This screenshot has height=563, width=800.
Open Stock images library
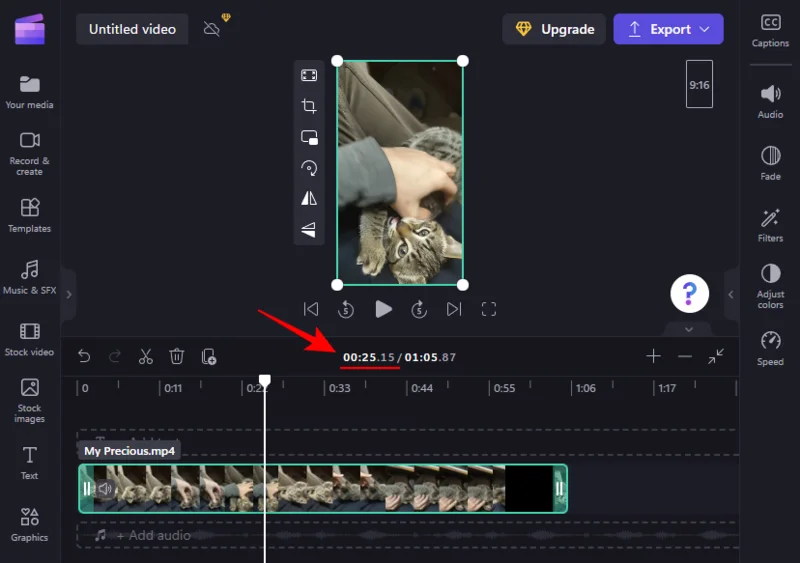(30, 401)
